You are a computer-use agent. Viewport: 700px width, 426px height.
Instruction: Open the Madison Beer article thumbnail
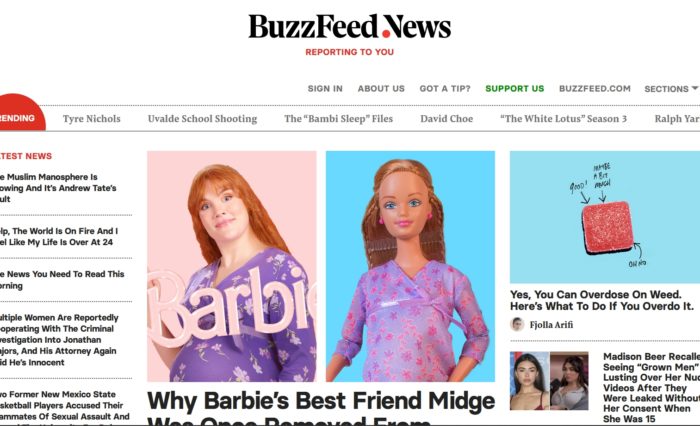[549, 381]
